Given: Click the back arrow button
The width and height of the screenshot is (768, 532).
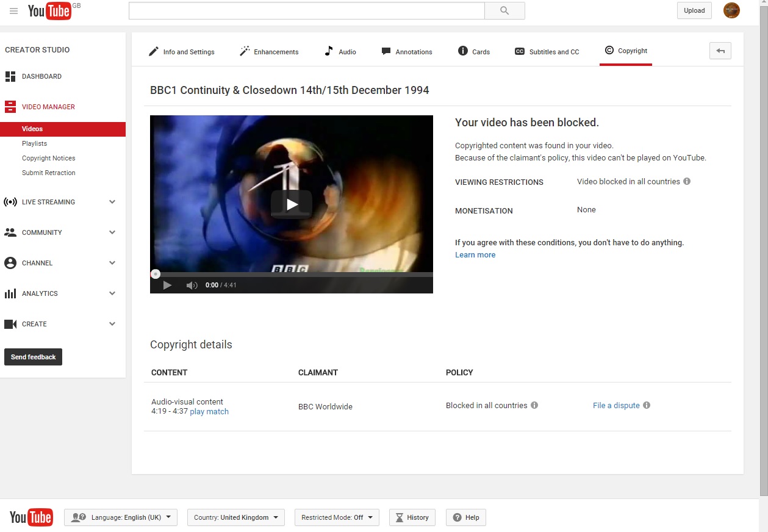Looking at the screenshot, I should 720,51.
